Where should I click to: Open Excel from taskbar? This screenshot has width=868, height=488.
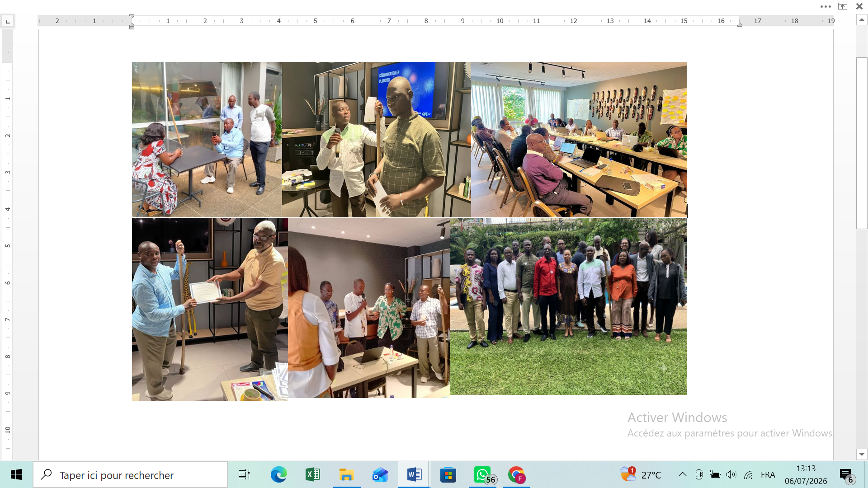[312, 475]
